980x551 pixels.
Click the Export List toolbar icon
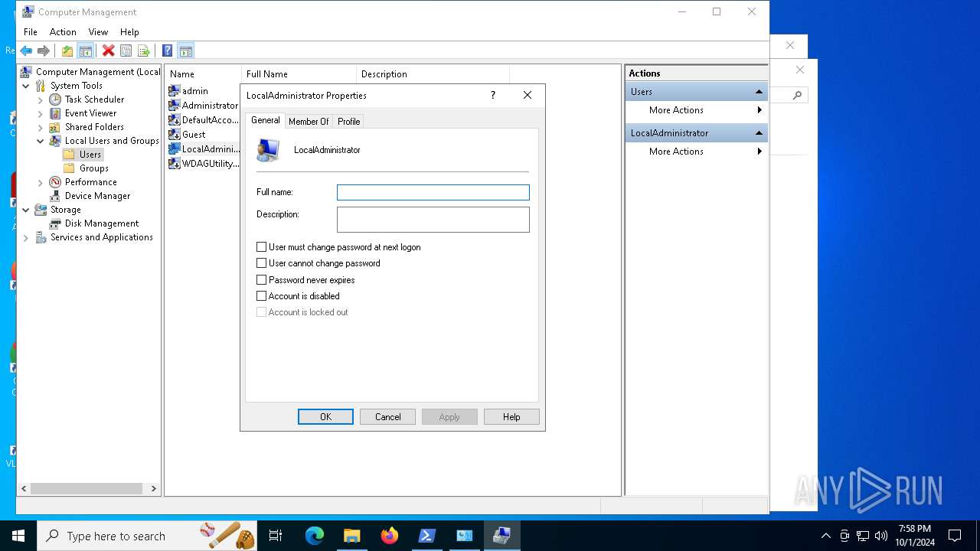[143, 51]
